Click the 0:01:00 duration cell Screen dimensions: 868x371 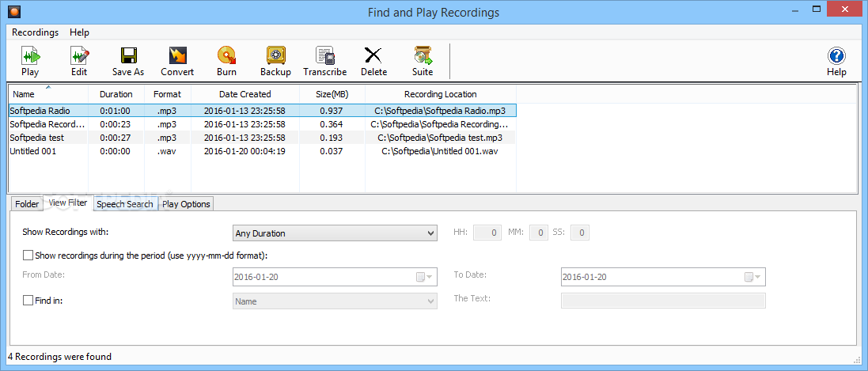point(116,111)
